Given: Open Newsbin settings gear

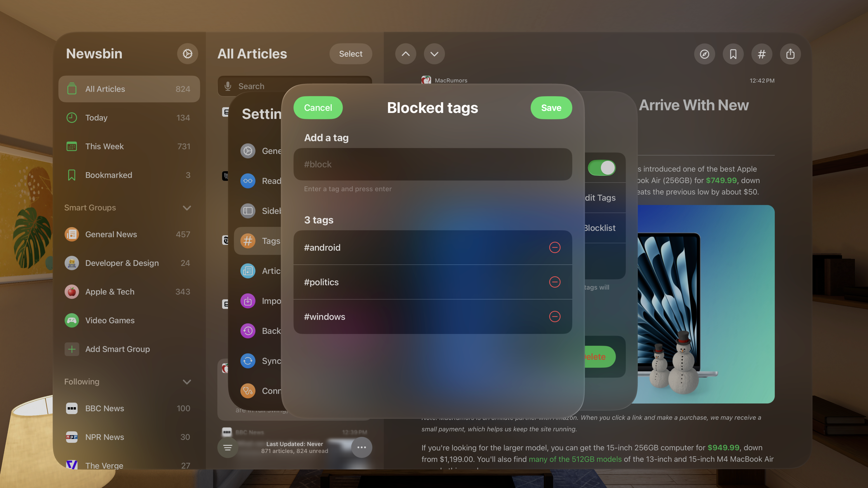Looking at the screenshot, I should click(187, 54).
